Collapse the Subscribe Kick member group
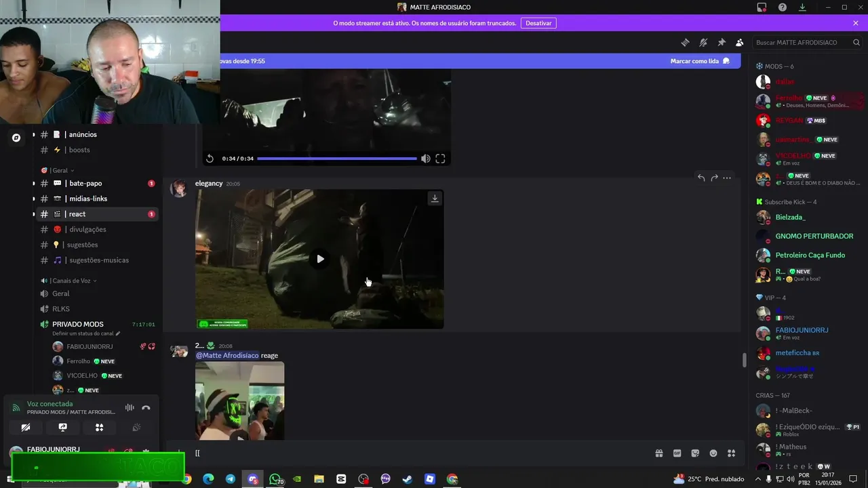The height and width of the screenshot is (488, 868). [787, 202]
